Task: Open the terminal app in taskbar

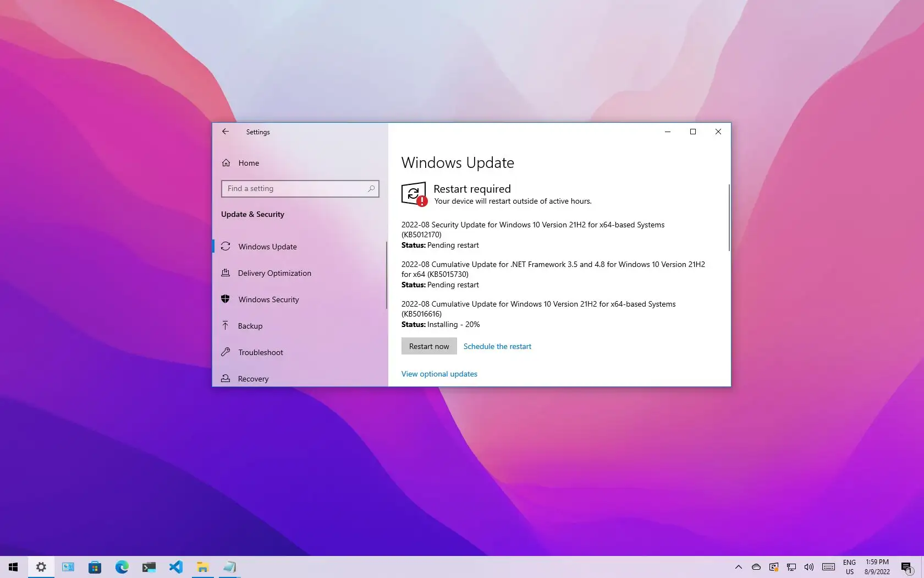Action: click(x=148, y=567)
